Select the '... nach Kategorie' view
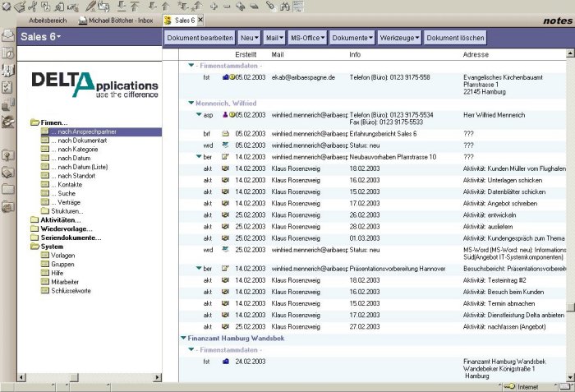Screen dimensions: 575x392 click(x=74, y=150)
